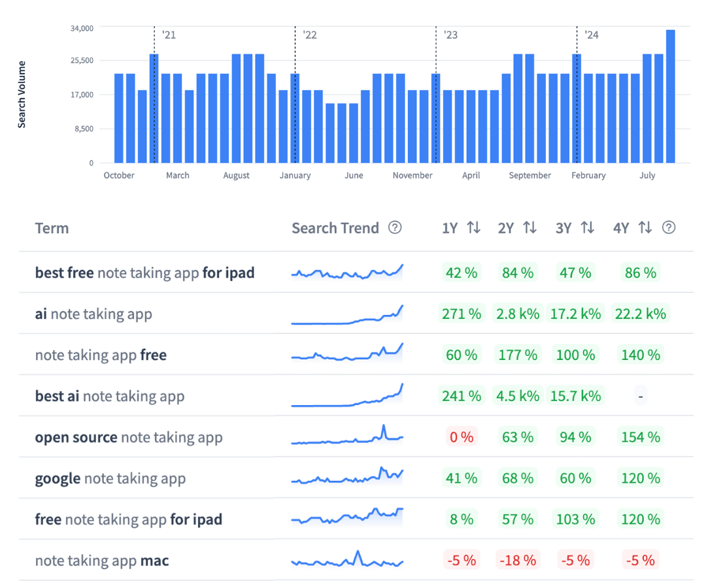Sort by the 4Y arrows icon
706x588 pixels.
[645, 227]
